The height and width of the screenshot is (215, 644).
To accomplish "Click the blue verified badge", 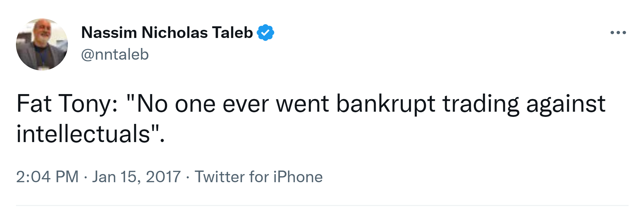I will [x=265, y=33].
